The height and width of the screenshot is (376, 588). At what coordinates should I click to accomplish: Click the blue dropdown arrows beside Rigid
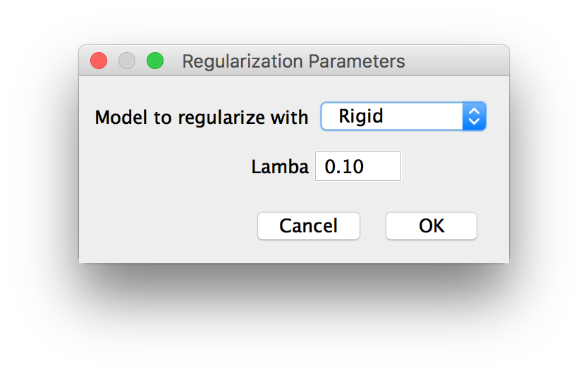(x=474, y=116)
